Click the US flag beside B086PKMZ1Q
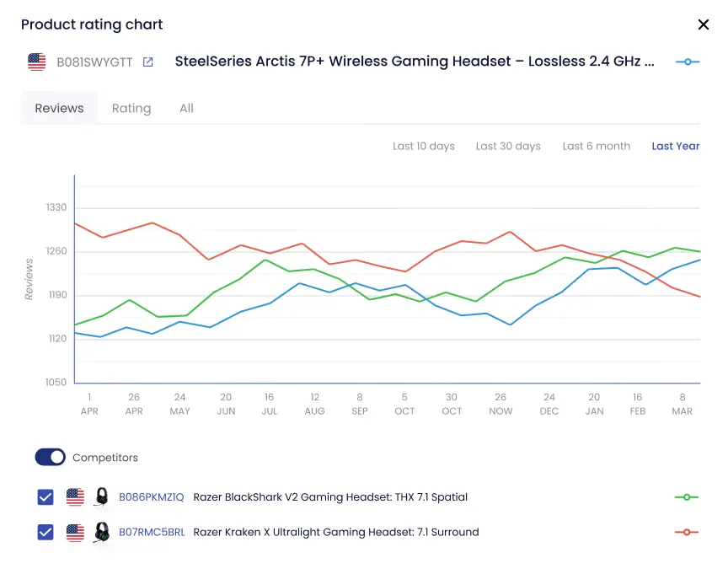This screenshot has height=574, width=728. click(x=75, y=496)
